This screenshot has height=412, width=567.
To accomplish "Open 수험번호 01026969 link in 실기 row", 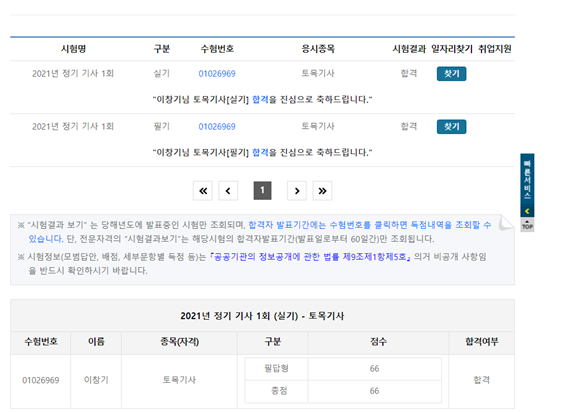I will [x=217, y=74].
